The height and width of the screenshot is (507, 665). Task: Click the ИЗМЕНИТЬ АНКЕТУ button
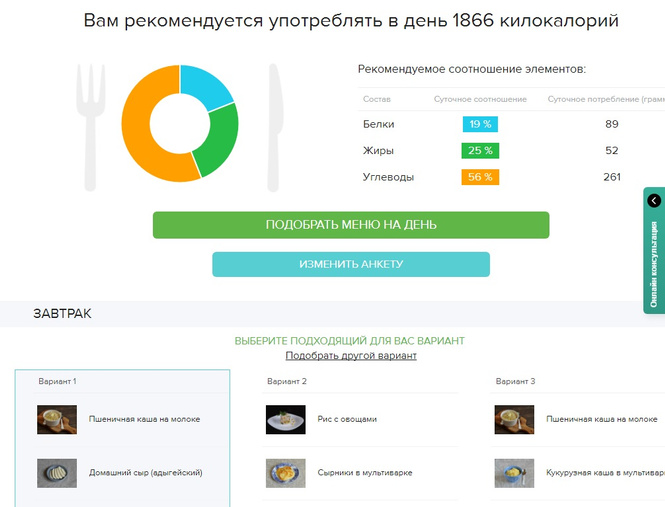point(351,264)
